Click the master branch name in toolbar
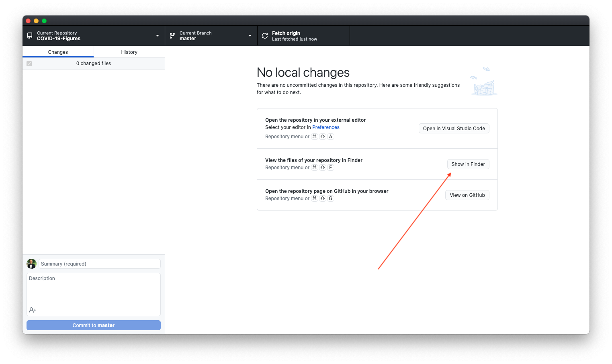This screenshot has width=612, height=364. [188, 39]
